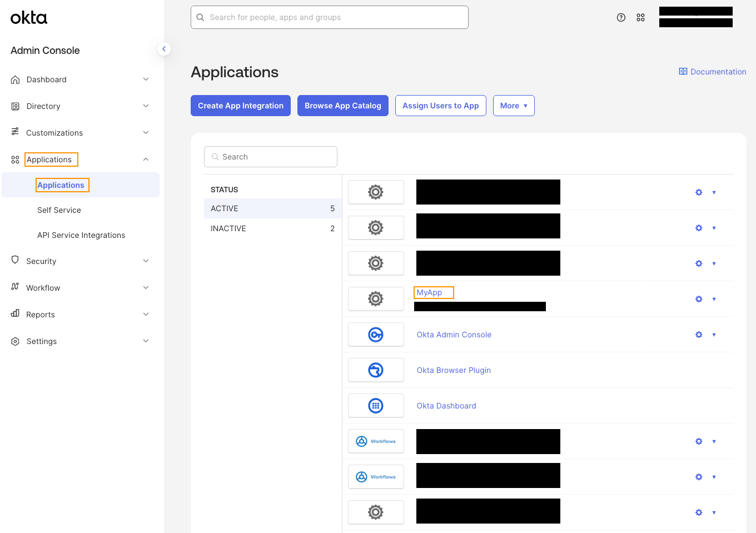Screen dimensions: 756x533
Task: Focus the applications list Search field
Action: (271, 157)
